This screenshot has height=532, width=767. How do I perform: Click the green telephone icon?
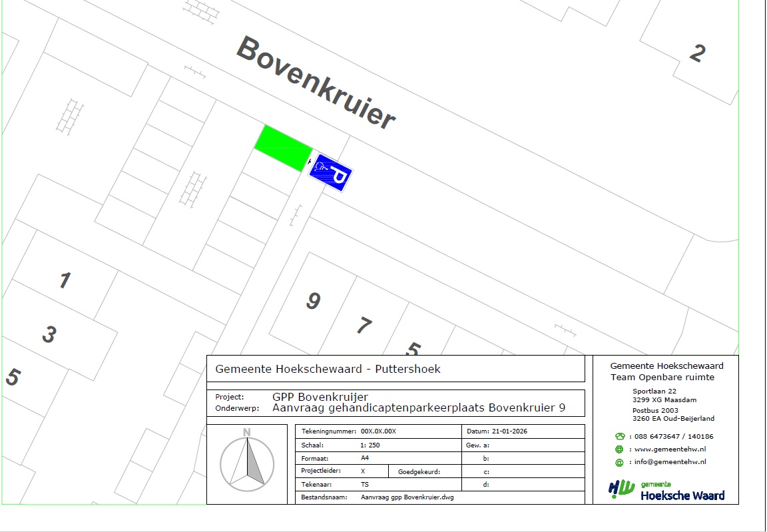pyautogui.click(x=620, y=437)
